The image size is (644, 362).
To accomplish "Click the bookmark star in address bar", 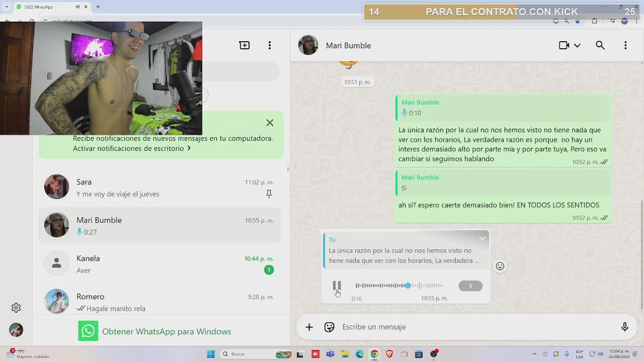I will (x=578, y=21).
